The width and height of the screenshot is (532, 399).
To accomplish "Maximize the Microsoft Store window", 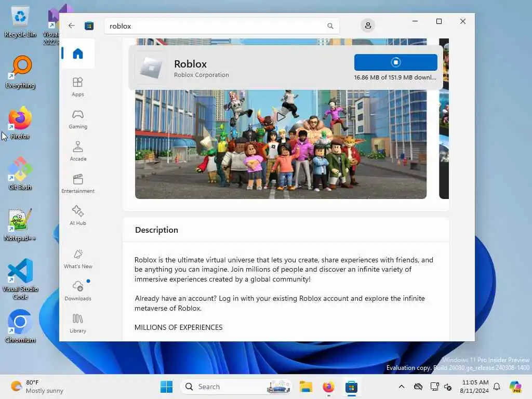I will tap(438, 21).
